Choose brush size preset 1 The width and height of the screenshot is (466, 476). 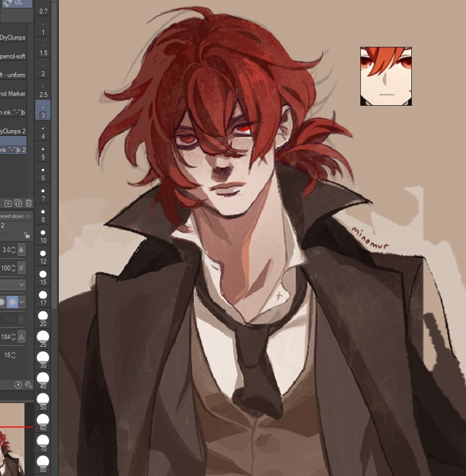(43, 27)
